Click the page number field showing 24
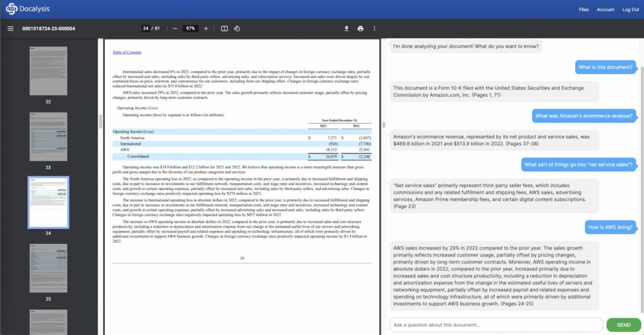Screen dimensions: 644x335 click(x=146, y=28)
